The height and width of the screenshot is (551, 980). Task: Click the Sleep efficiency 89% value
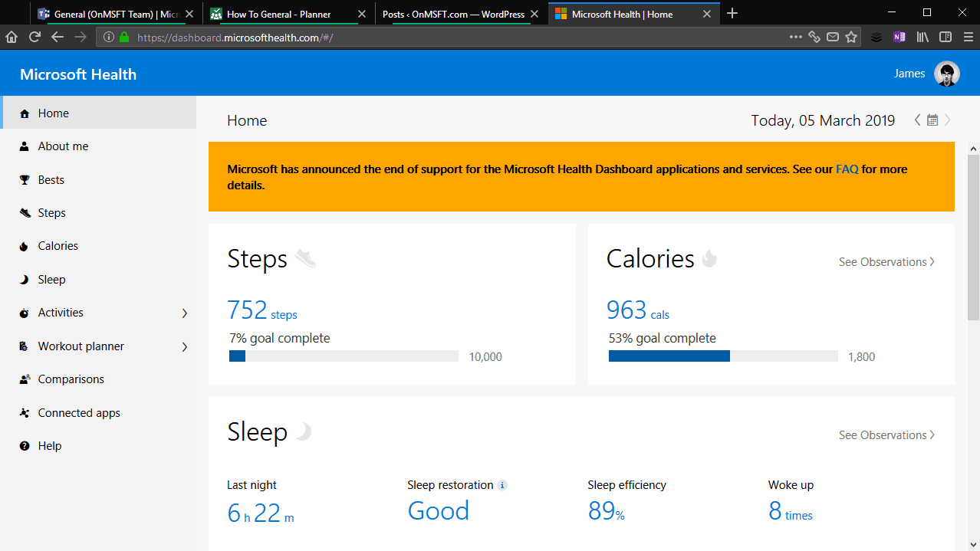click(x=607, y=511)
